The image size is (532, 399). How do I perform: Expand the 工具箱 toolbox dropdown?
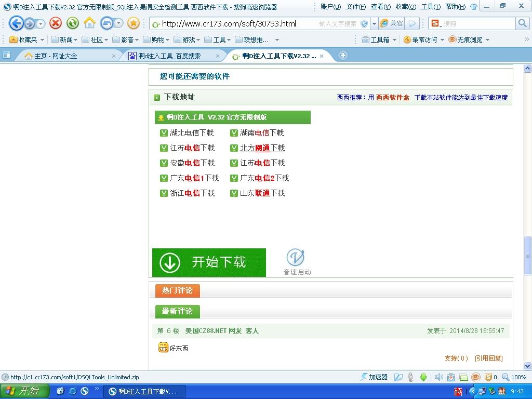click(394, 40)
